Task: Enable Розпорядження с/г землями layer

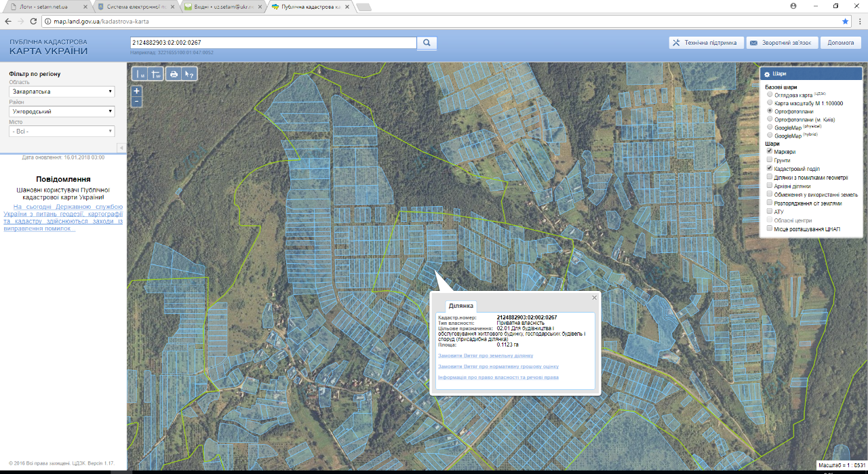Action: point(769,202)
